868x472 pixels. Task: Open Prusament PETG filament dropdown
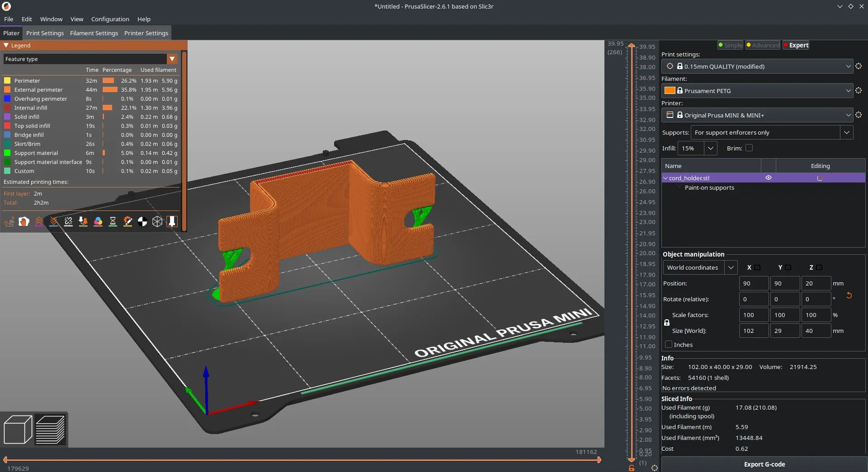coord(757,90)
